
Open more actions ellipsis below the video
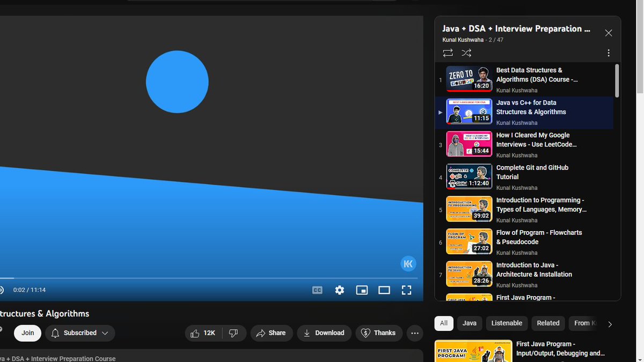point(415,333)
